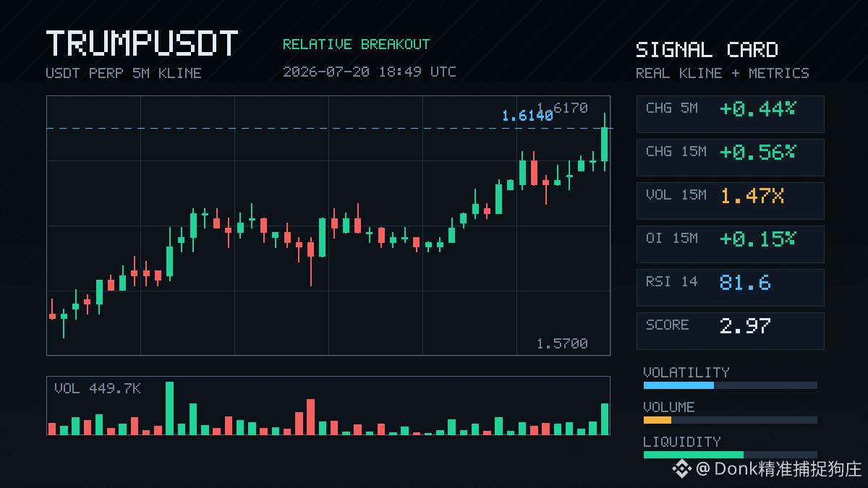Click the CHG 5M metric label
The image size is (868, 488).
pos(672,108)
